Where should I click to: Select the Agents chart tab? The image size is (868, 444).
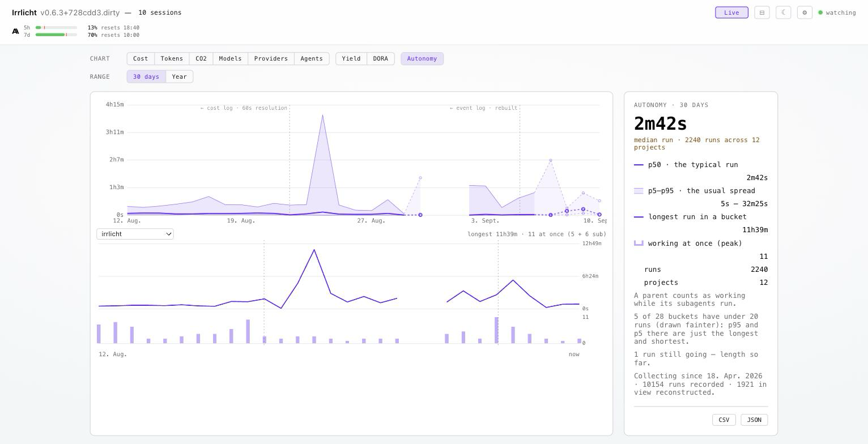click(x=312, y=59)
